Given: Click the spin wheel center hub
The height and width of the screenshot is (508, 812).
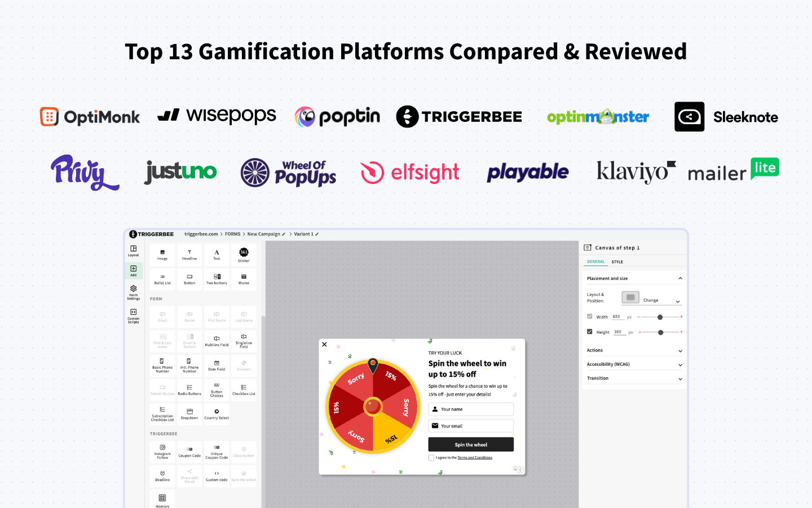Looking at the screenshot, I should click(x=373, y=406).
